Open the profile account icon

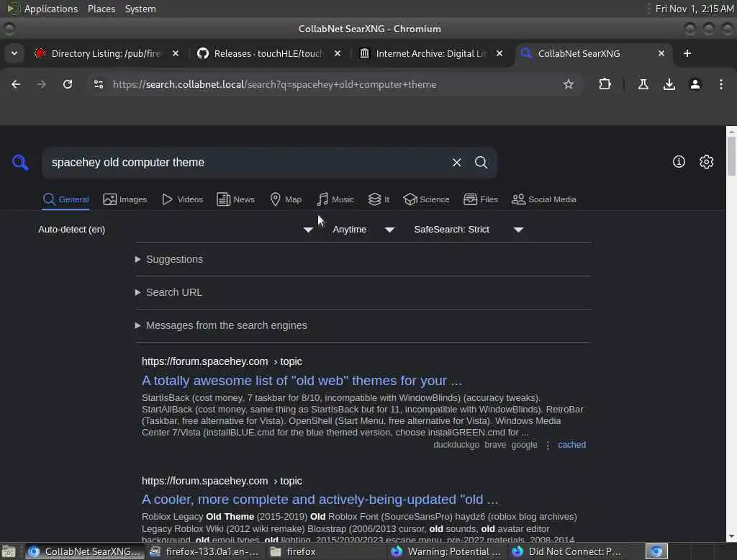(x=695, y=84)
